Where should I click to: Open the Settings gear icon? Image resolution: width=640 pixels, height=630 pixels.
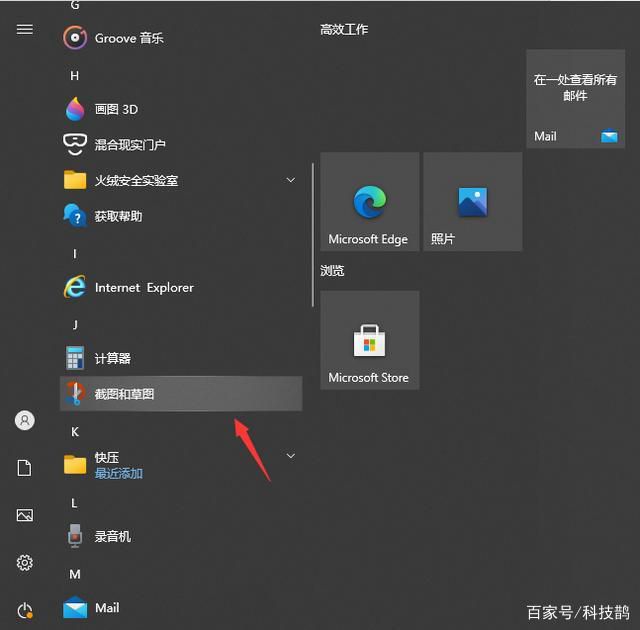tap(24, 563)
